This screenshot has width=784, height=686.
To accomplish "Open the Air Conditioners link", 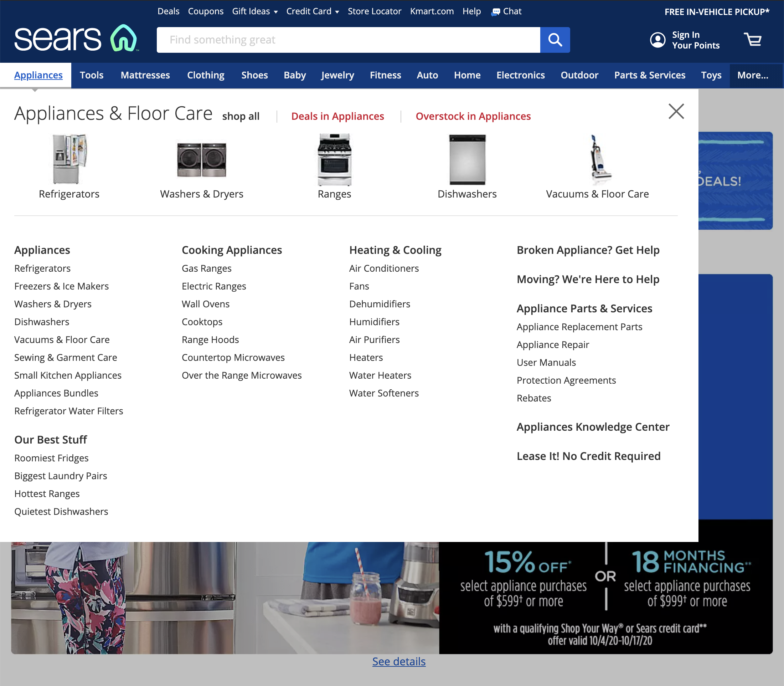I will 384,268.
